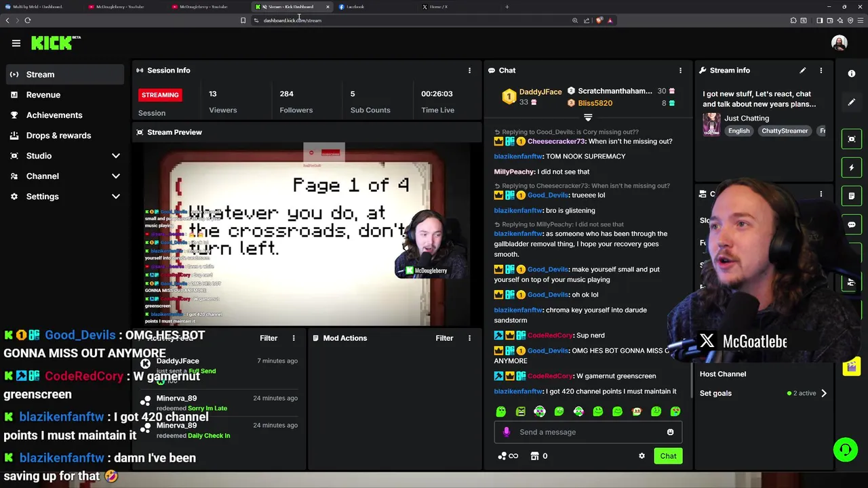
Task: Open Session Info three-dot menu
Action: 469,70
